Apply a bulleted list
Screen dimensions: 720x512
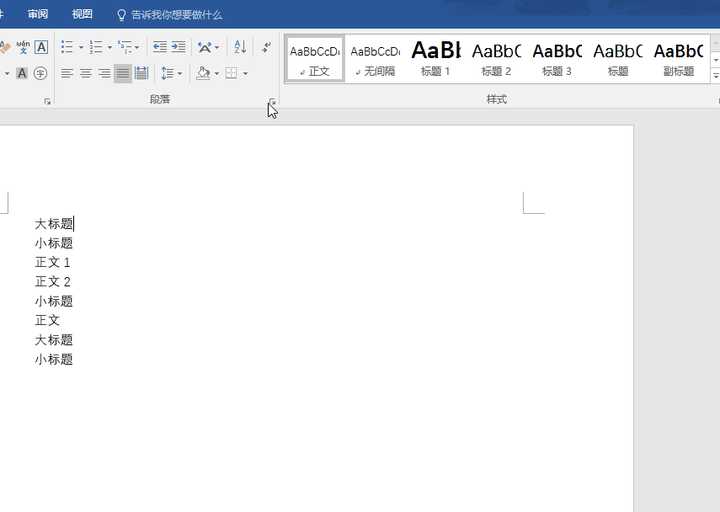pos(67,47)
